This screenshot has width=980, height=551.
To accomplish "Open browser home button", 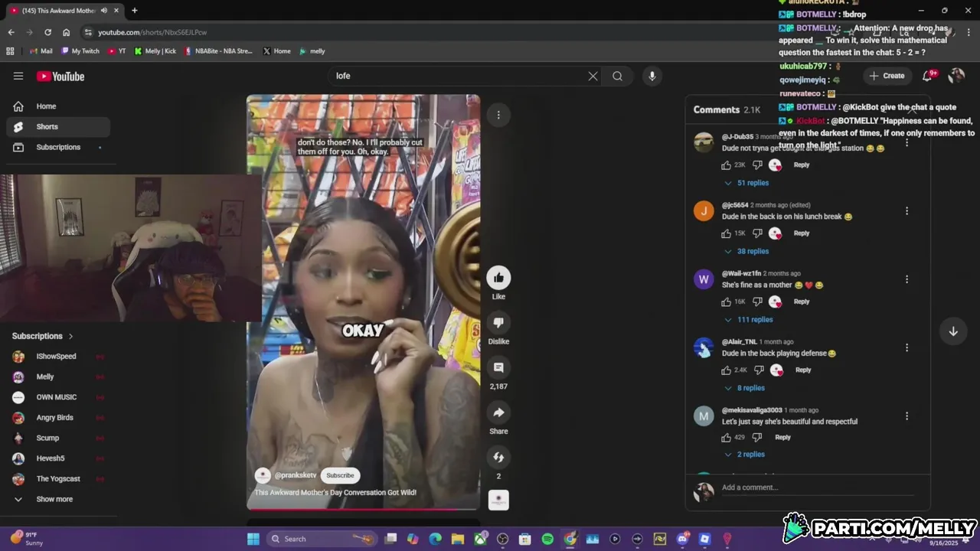I will click(67, 32).
